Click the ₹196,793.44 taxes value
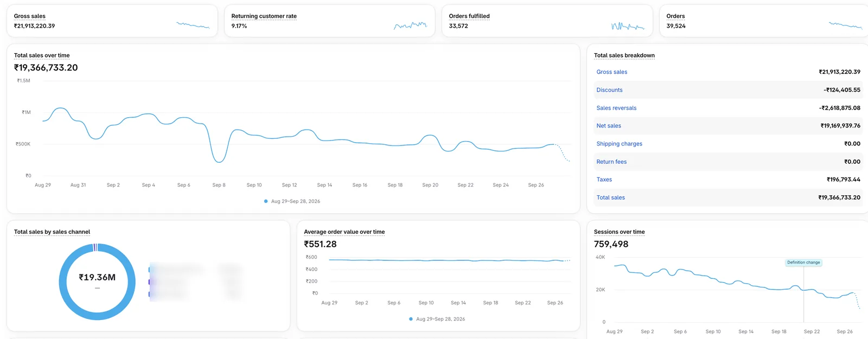868x339 pixels. click(x=844, y=180)
